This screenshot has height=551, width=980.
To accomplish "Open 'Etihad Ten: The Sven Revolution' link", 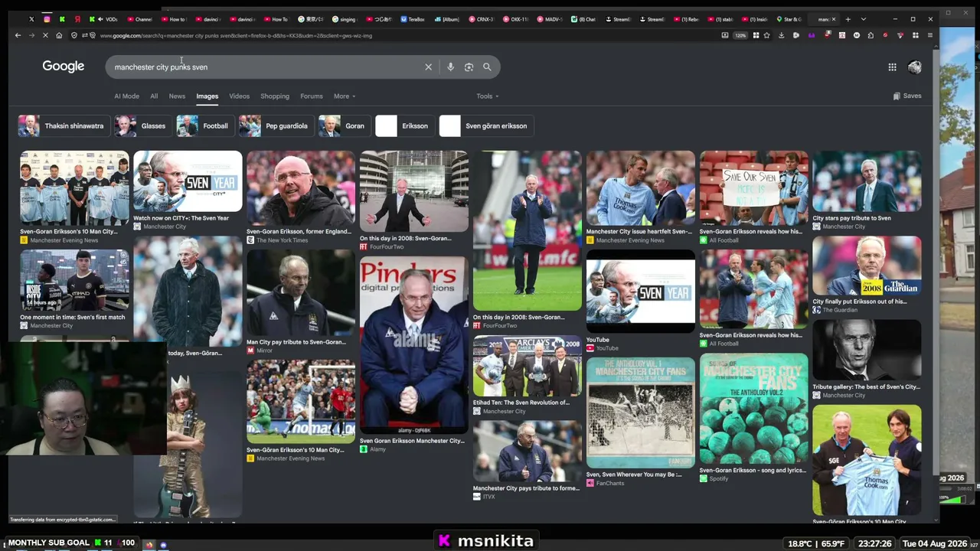I will pos(521,403).
